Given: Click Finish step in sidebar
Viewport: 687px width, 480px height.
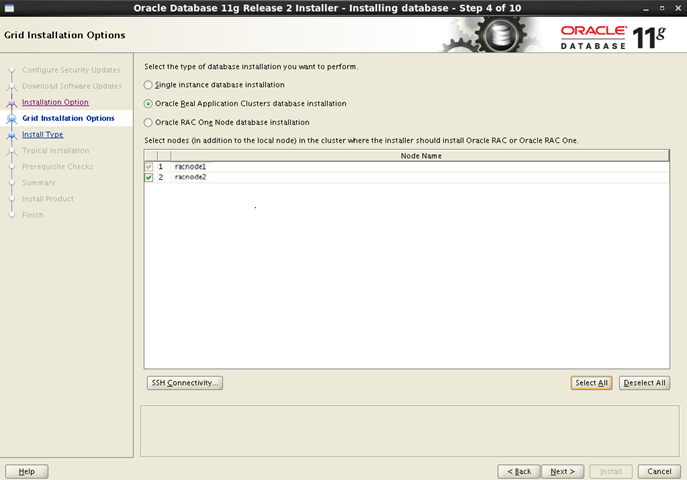Looking at the screenshot, I should coord(33,215).
